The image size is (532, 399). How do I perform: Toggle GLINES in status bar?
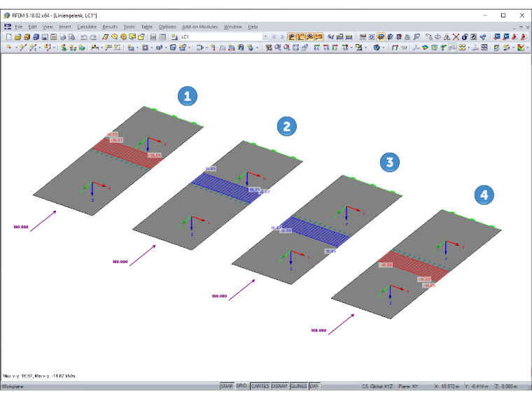point(299,386)
